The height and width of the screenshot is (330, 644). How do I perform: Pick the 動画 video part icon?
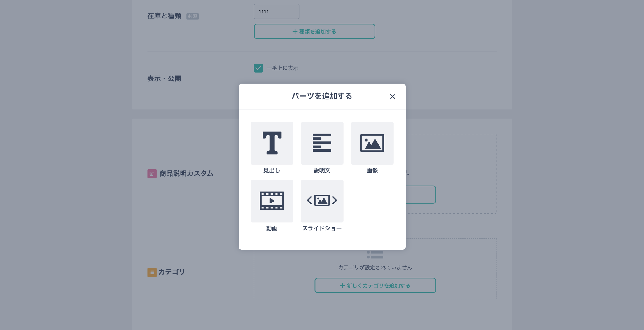[272, 201]
